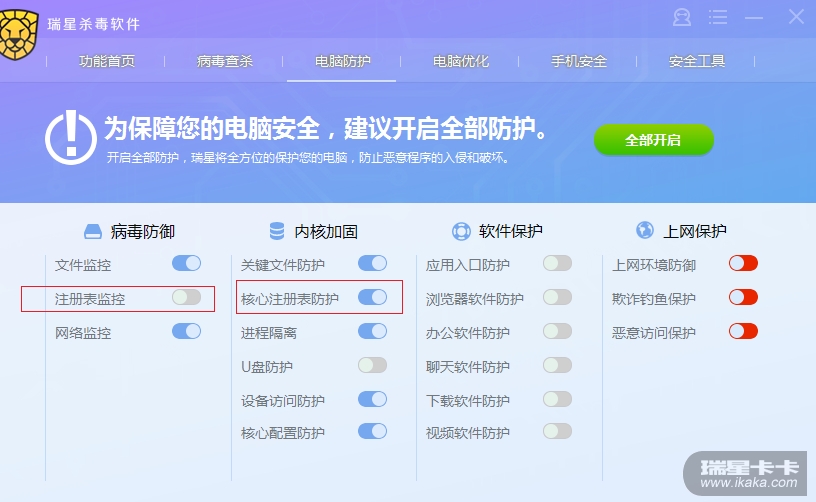Turn off 核心配置防护 toggle
Screen dimensions: 816x502
click(x=372, y=431)
